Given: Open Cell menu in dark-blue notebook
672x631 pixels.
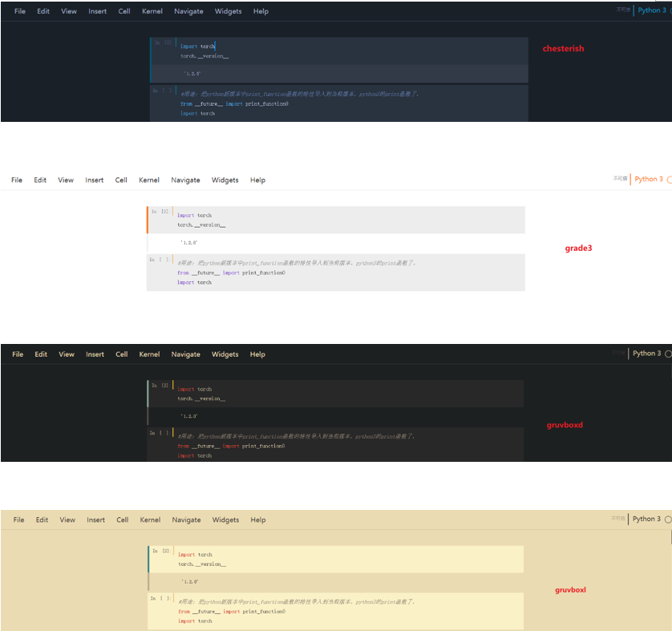Looking at the screenshot, I should (124, 11).
